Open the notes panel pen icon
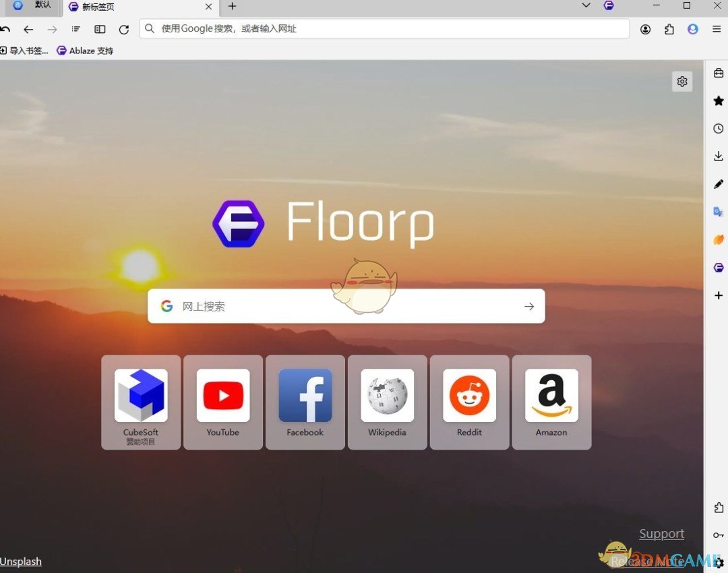The height and width of the screenshot is (573, 728). pyautogui.click(x=718, y=184)
